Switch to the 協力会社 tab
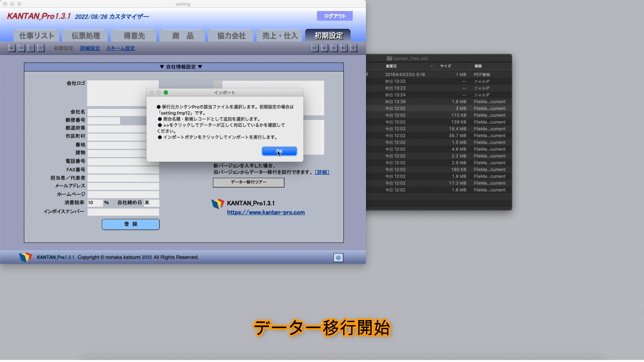This screenshot has height=362, width=644. pyautogui.click(x=231, y=36)
